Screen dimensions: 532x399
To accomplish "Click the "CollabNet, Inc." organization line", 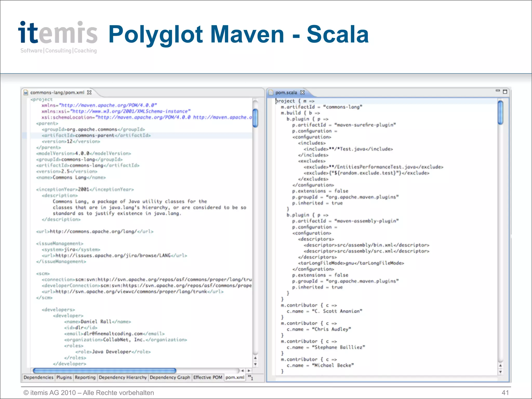I will 126,340.
